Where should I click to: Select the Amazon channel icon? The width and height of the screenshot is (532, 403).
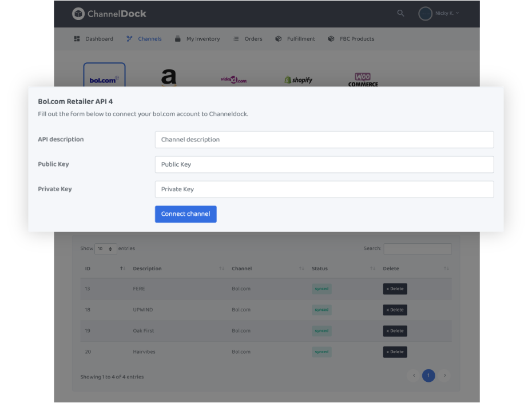[169, 77]
